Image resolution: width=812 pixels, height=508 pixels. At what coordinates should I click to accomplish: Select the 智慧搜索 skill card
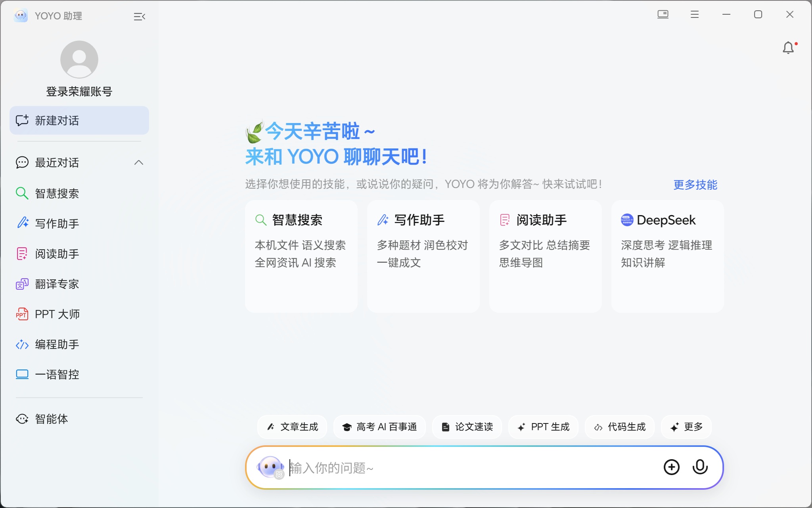[x=301, y=256]
